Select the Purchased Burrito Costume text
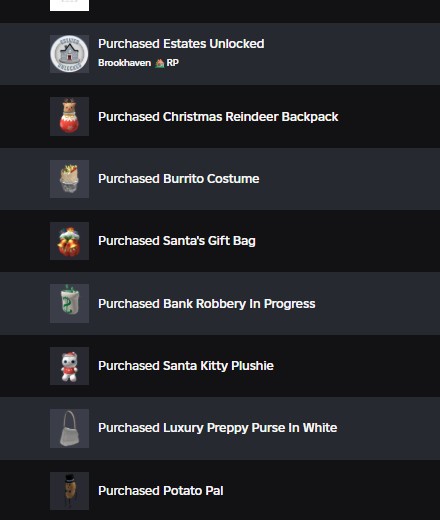Image resolution: width=440 pixels, height=520 pixels. [x=178, y=179]
